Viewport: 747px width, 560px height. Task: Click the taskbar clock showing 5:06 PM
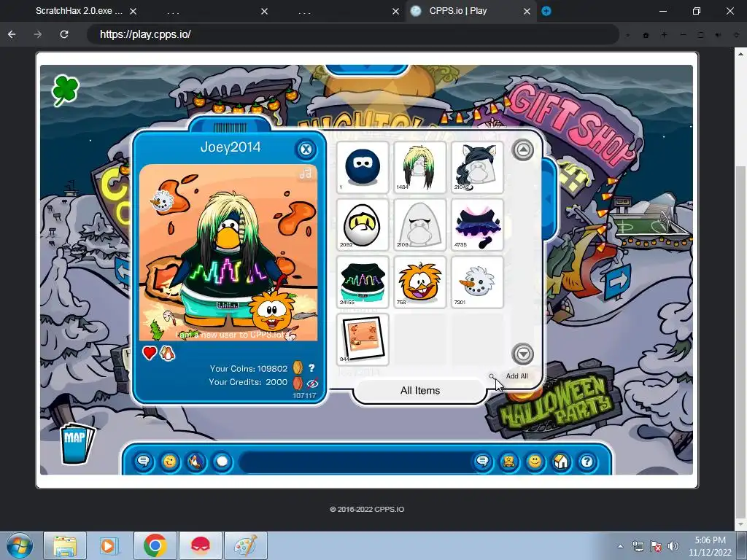[x=710, y=546]
